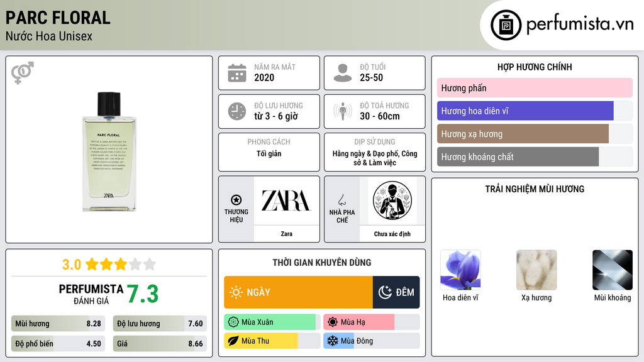Image resolution: width=644 pixels, height=362 pixels.
Task: Click the perfumista.vn perfume bottle logo icon
Action: [x=506, y=25]
